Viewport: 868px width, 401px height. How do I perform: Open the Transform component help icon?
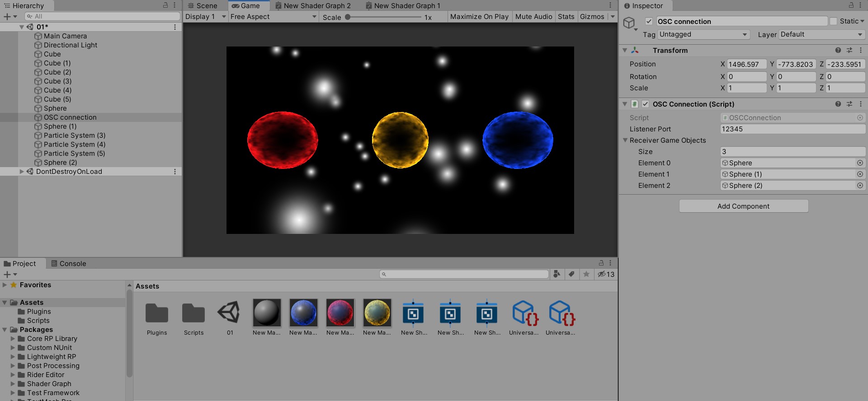[838, 51]
